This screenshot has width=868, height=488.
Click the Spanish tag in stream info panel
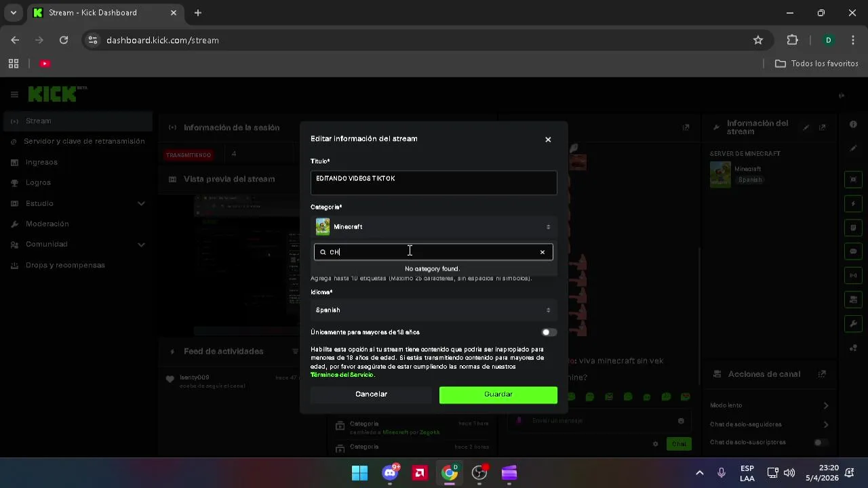(750, 180)
